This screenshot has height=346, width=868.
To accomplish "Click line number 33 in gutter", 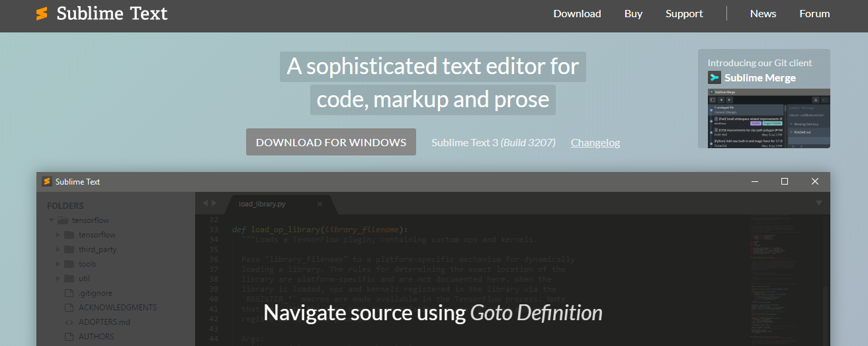I will click(212, 230).
